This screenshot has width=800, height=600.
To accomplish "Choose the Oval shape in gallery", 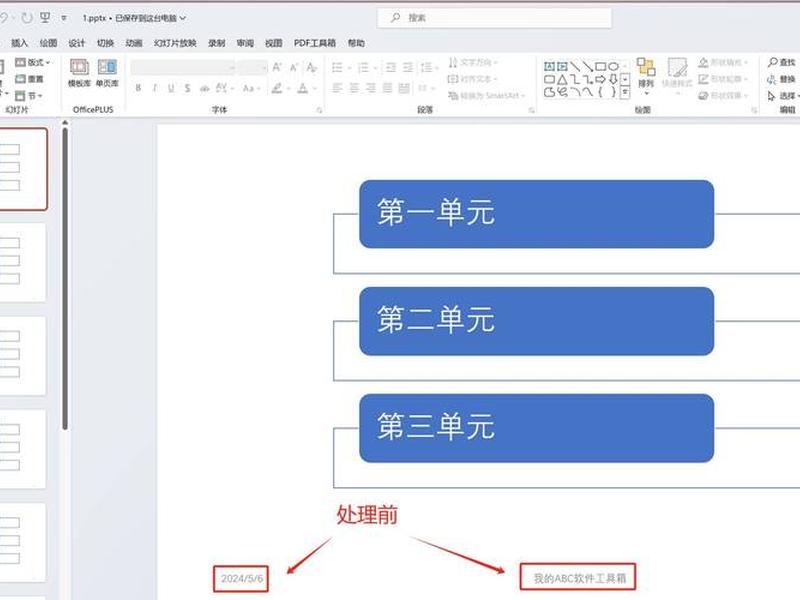I will pos(613,67).
